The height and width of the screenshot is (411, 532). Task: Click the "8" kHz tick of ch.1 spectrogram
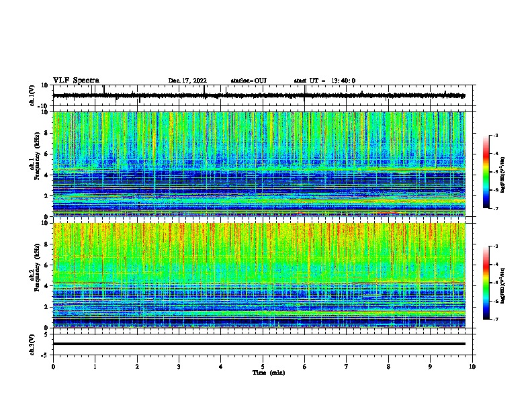pos(46,133)
